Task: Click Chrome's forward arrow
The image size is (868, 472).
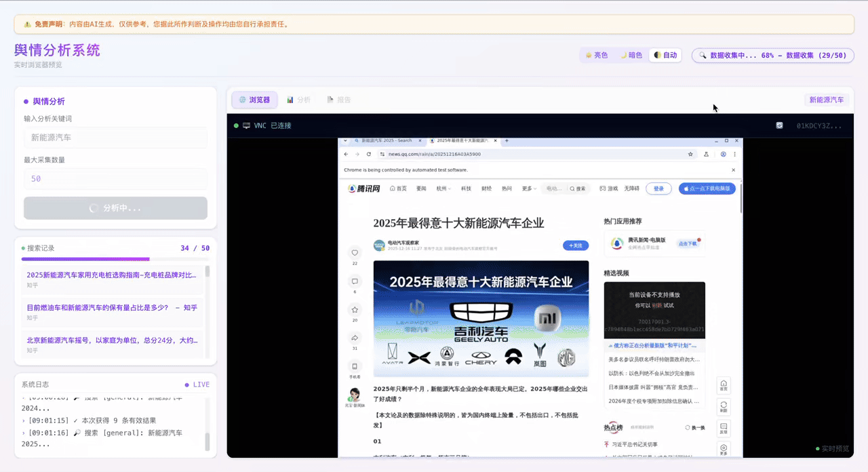Action: (357, 154)
